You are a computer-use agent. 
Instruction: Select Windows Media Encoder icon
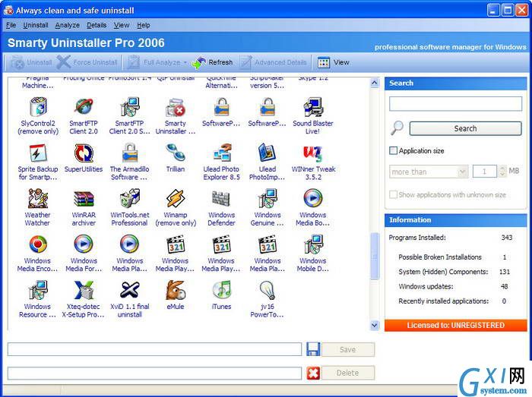38,244
